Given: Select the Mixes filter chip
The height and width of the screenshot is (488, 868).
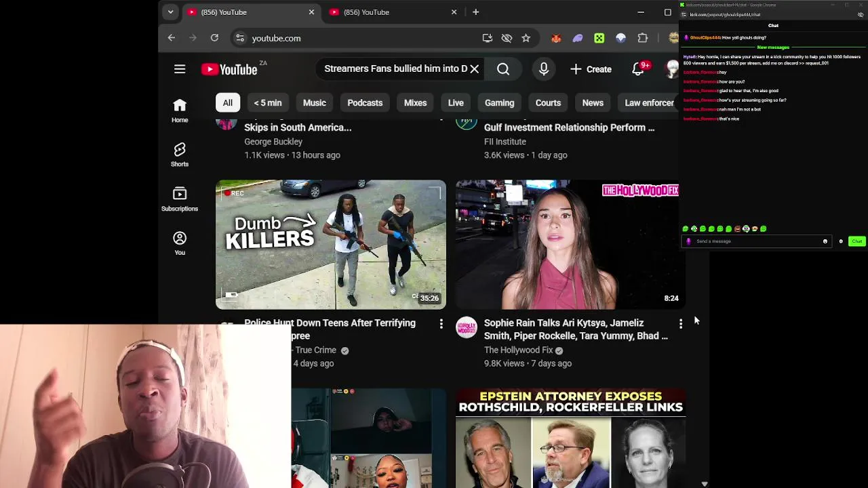Looking at the screenshot, I should (x=416, y=103).
